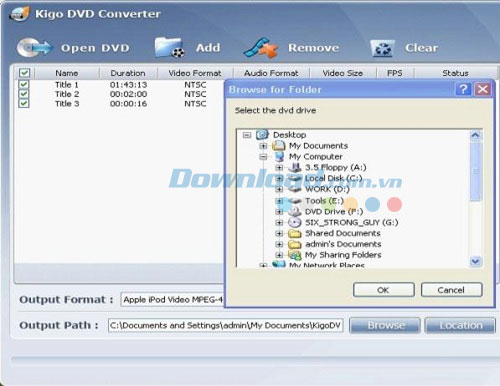Click the Audio Format column header
500x386 pixels.
(271, 73)
